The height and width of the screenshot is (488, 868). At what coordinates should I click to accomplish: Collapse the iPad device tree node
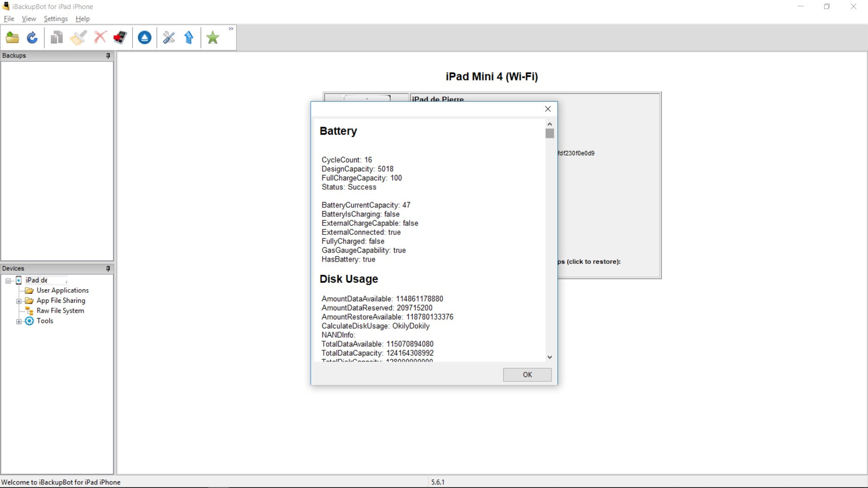tap(8, 281)
